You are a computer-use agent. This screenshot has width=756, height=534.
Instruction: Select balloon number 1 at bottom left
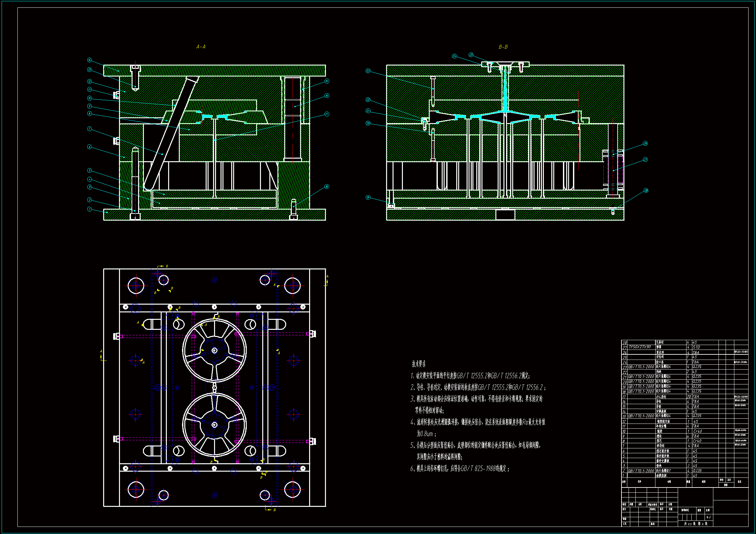point(90,209)
